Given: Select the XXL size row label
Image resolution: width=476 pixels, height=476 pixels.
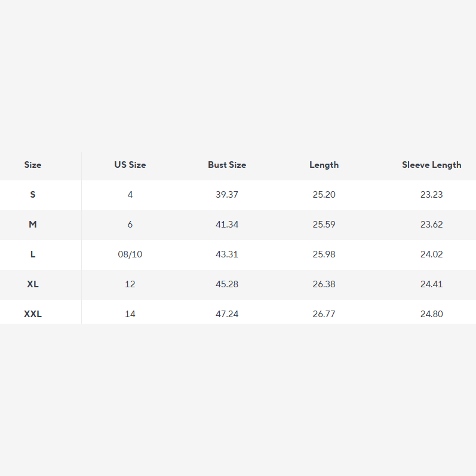Looking at the screenshot, I should pyautogui.click(x=33, y=314).
